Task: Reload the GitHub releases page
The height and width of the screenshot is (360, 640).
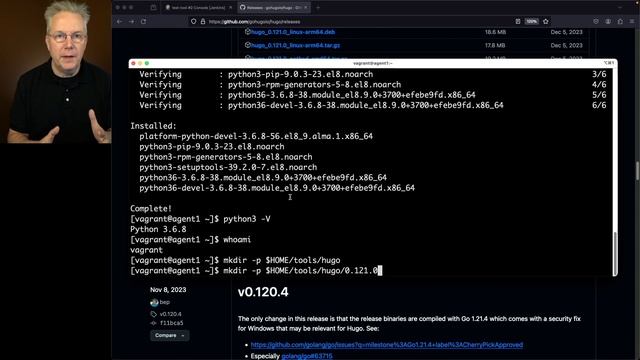Action: [x=144, y=22]
